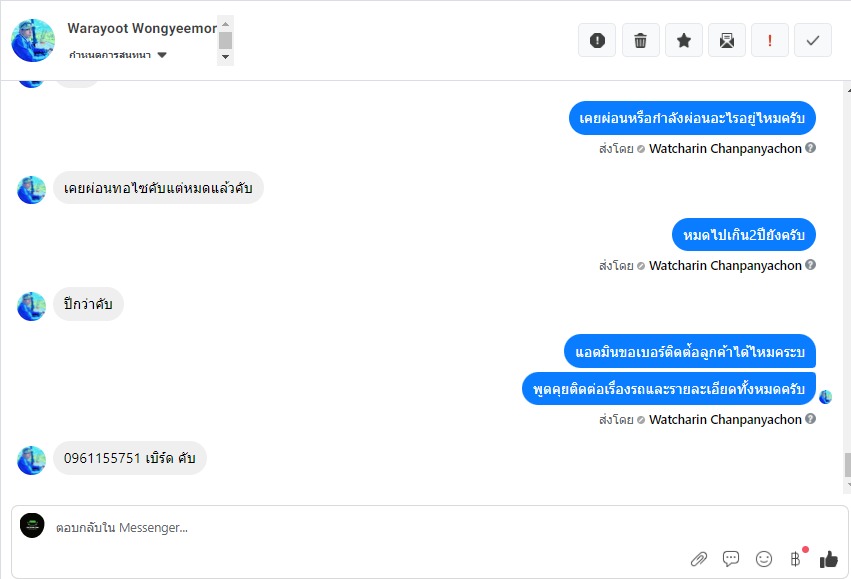Screen dimensions: 851x579
Task: Click Watcharin Chanpanyachon sender name under first reply
Action: (x=725, y=149)
